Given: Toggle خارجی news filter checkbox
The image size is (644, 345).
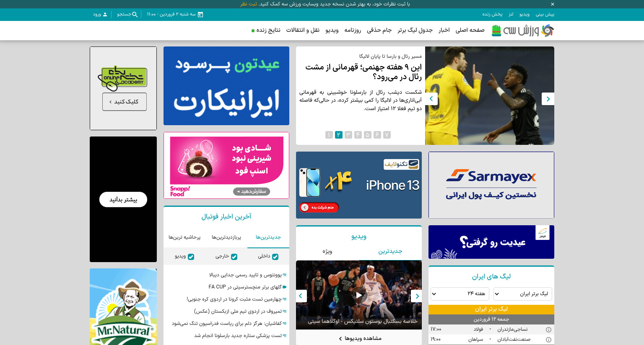Looking at the screenshot, I should pyautogui.click(x=234, y=257).
